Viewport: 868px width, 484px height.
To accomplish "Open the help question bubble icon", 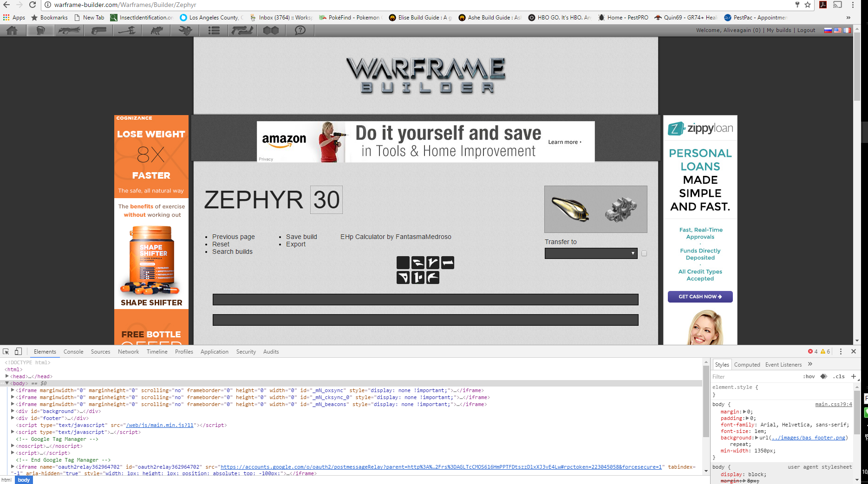I will click(x=300, y=31).
